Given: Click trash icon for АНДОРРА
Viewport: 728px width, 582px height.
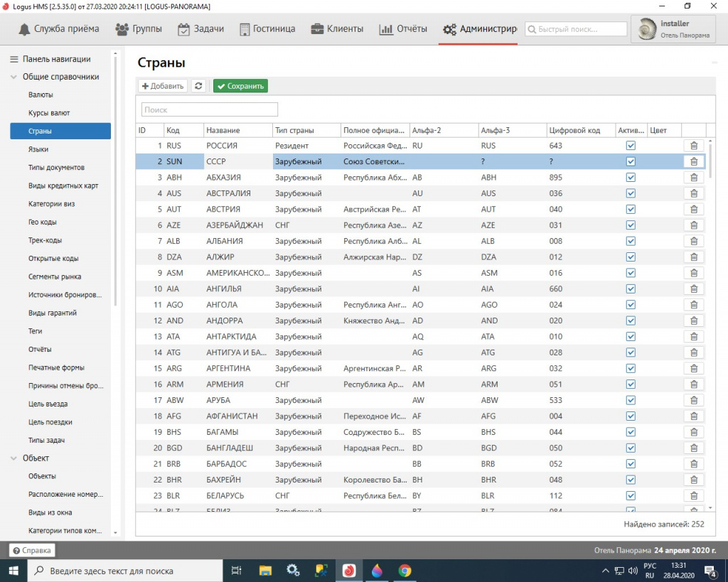Looking at the screenshot, I should (694, 320).
